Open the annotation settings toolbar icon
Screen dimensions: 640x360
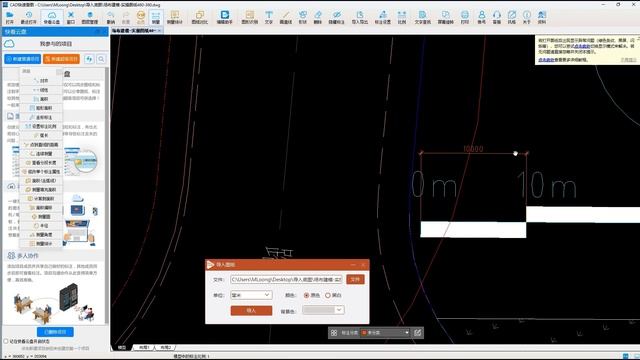click(382, 17)
